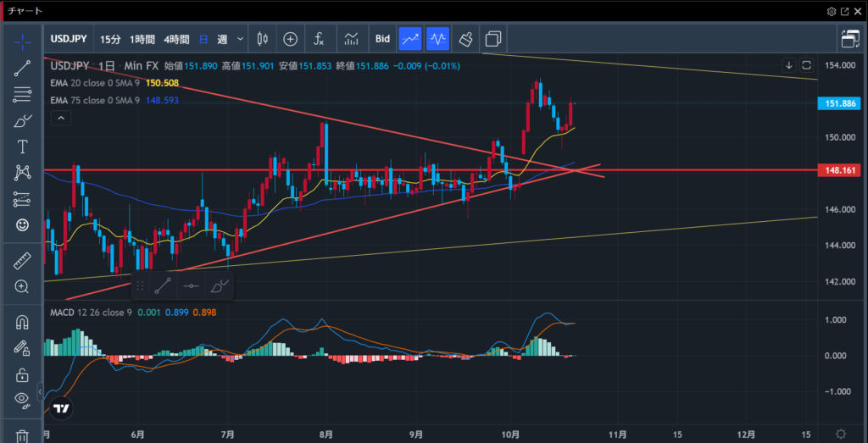Click the red 148.161 price label

(x=838, y=170)
